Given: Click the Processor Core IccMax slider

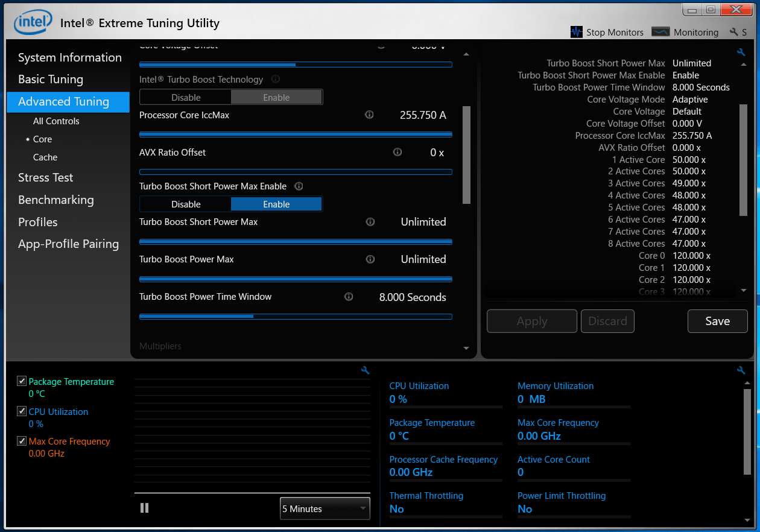Looking at the screenshot, I should pos(296,135).
